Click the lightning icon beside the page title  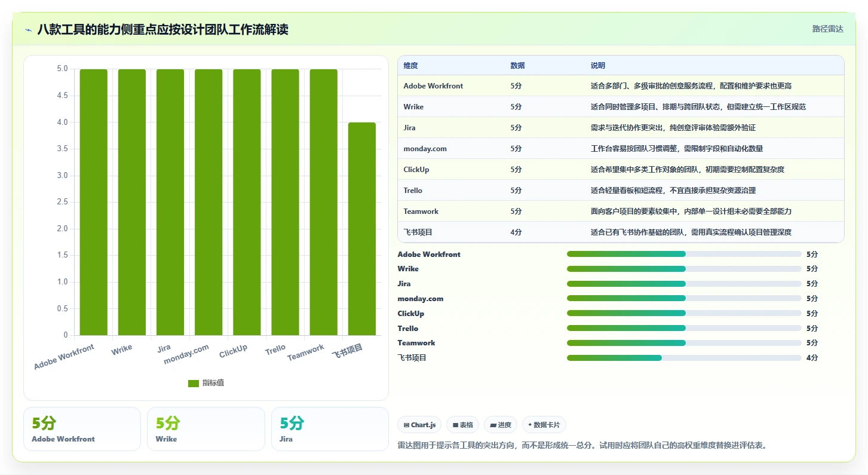(29, 29)
